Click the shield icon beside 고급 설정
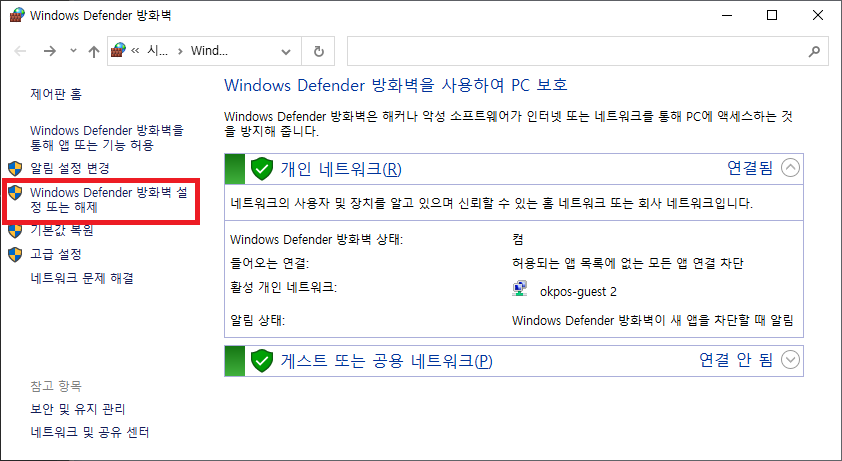The width and height of the screenshot is (842, 461). pyautogui.click(x=15, y=254)
